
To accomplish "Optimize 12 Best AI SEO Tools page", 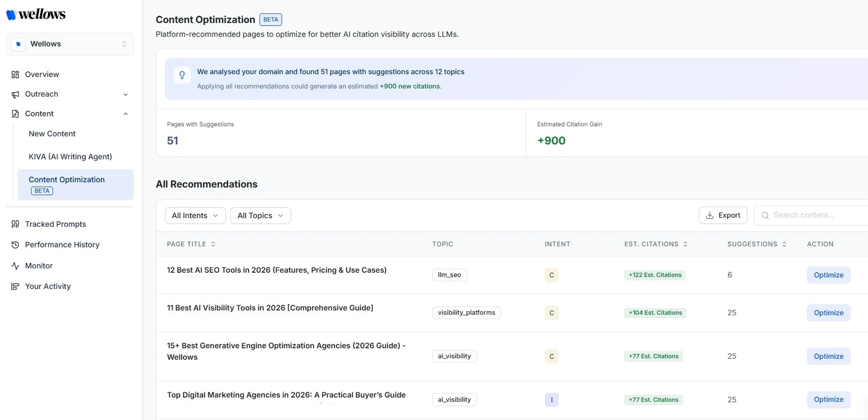I will (x=828, y=275).
